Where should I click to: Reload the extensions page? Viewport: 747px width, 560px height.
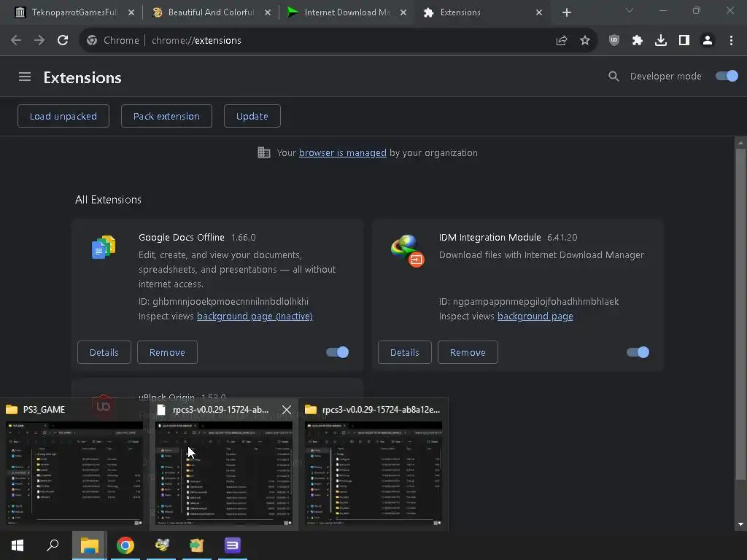(63, 41)
